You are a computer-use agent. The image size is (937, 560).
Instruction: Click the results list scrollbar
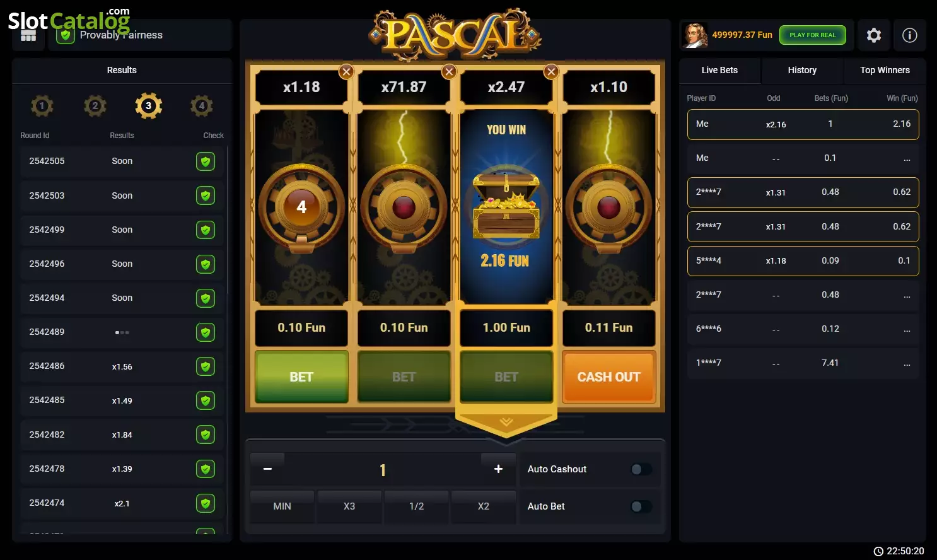tap(227, 221)
